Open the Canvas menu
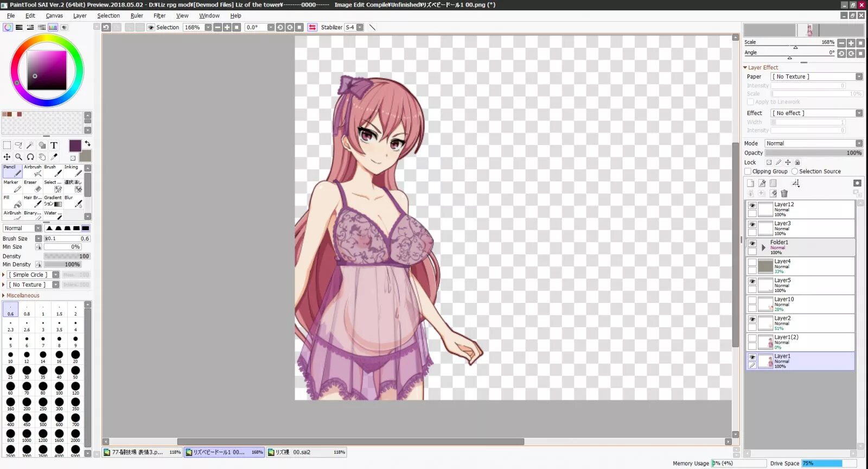868x469 pixels. click(x=54, y=16)
